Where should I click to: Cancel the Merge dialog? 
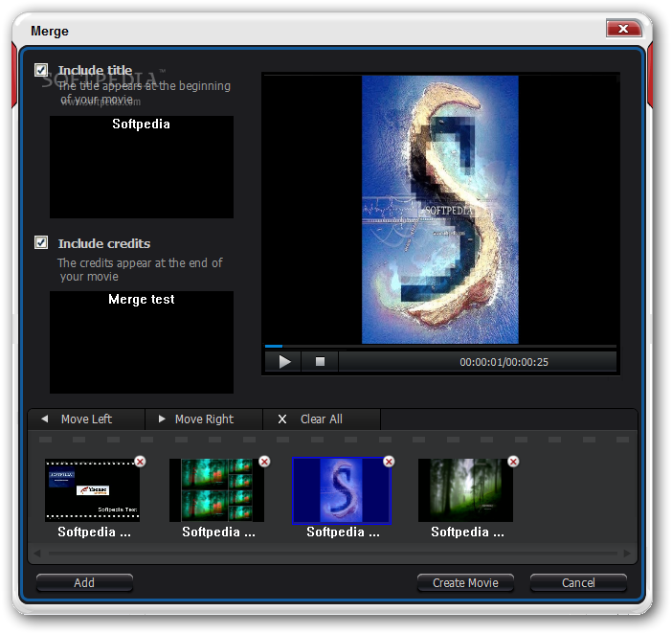click(578, 582)
